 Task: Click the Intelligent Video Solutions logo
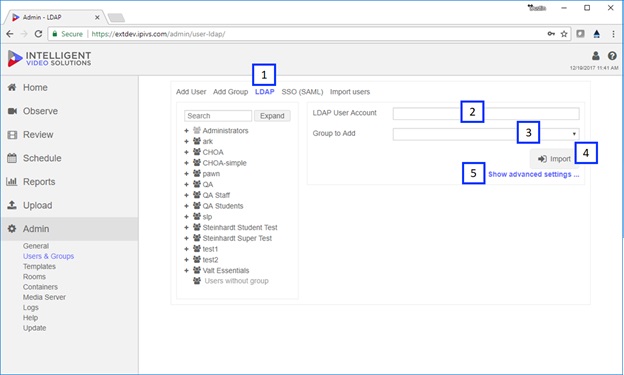(49, 59)
